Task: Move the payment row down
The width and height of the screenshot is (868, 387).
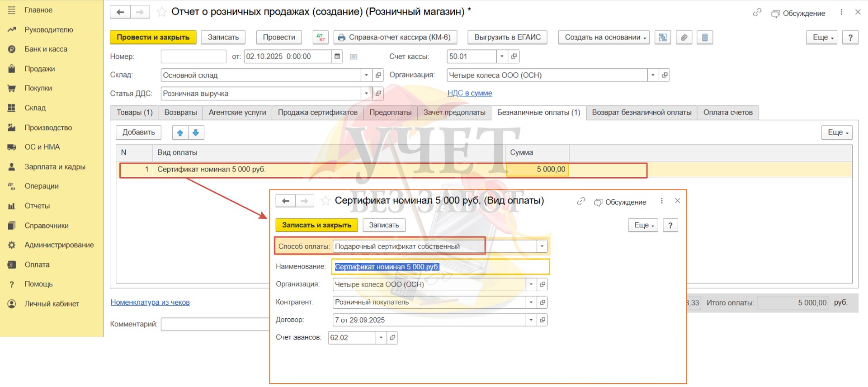Action: pyautogui.click(x=196, y=132)
